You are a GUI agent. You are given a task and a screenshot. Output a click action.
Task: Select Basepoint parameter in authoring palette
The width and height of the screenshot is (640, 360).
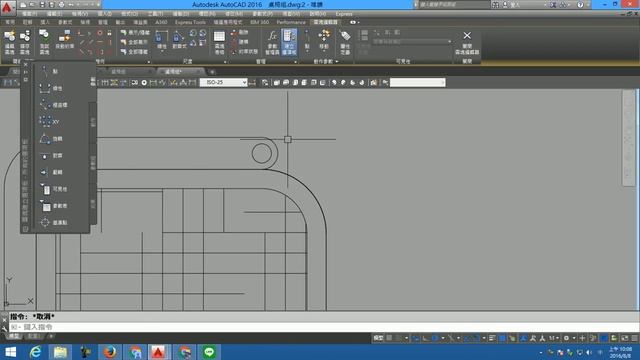[53, 222]
